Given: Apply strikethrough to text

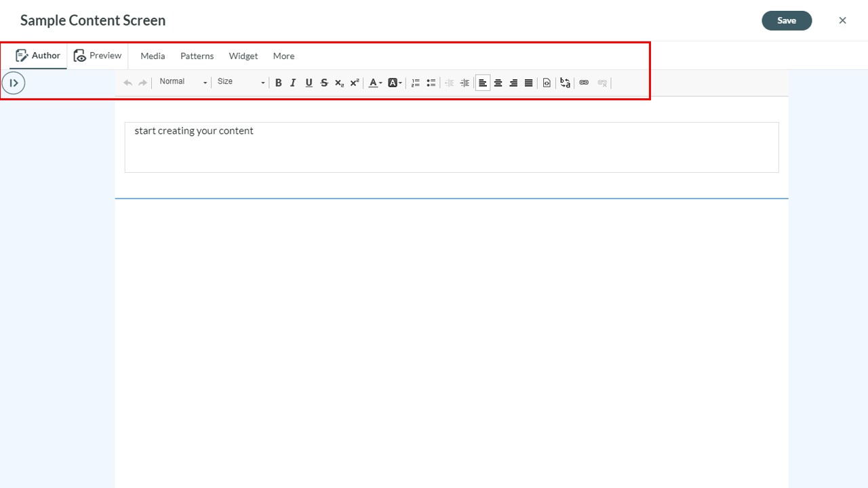Looking at the screenshot, I should pos(324,83).
